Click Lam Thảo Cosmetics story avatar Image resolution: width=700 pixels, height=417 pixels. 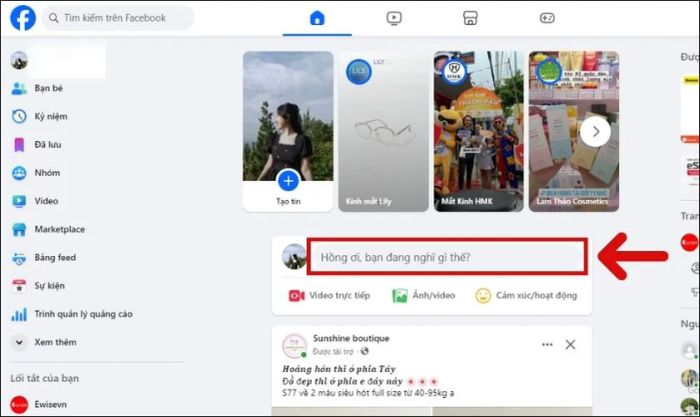(x=549, y=71)
